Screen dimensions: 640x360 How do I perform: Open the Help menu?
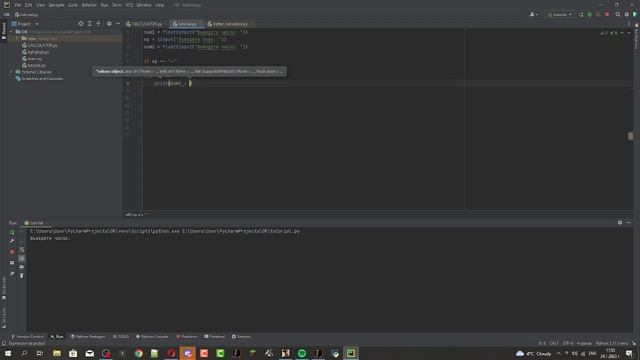coord(160,5)
